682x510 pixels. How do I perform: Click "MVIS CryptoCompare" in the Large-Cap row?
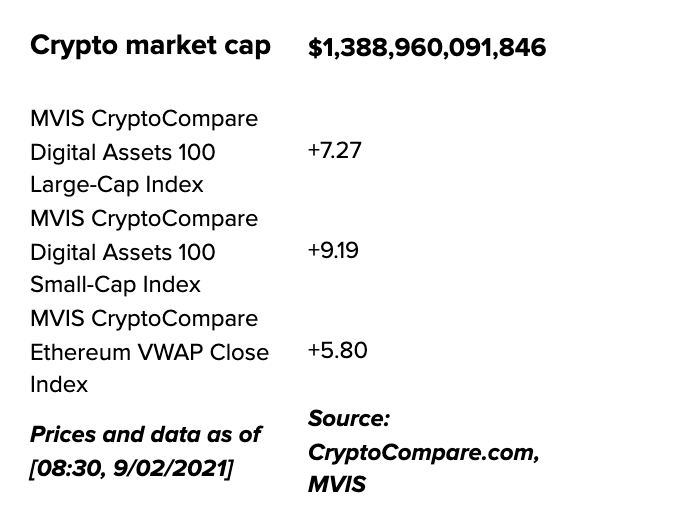144,119
